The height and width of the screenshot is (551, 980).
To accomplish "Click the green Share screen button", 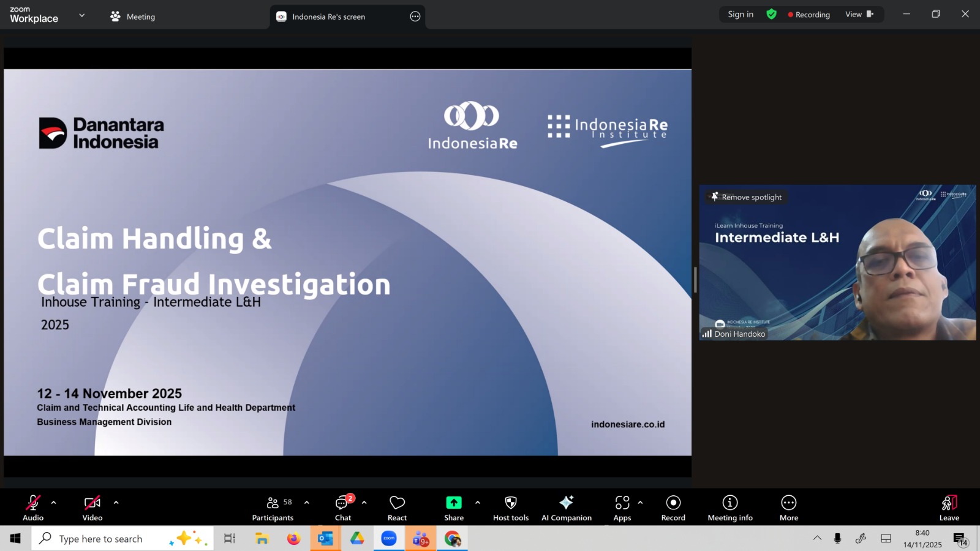I will pyautogui.click(x=453, y=508).
